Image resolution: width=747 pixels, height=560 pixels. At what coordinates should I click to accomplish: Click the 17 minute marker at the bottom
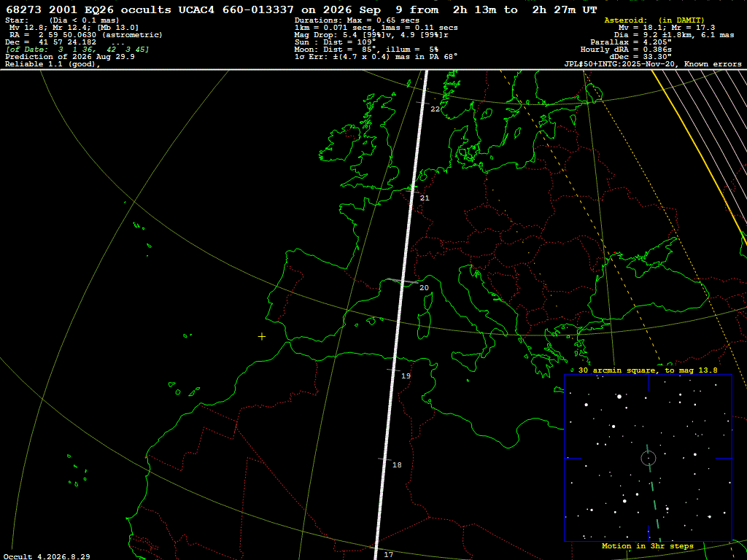[389, 554]
